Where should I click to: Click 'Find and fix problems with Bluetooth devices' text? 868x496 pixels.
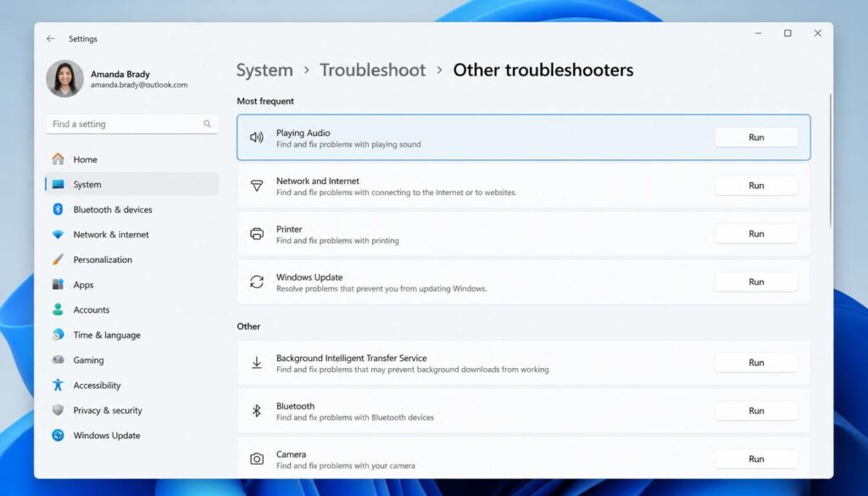point(355,418)
